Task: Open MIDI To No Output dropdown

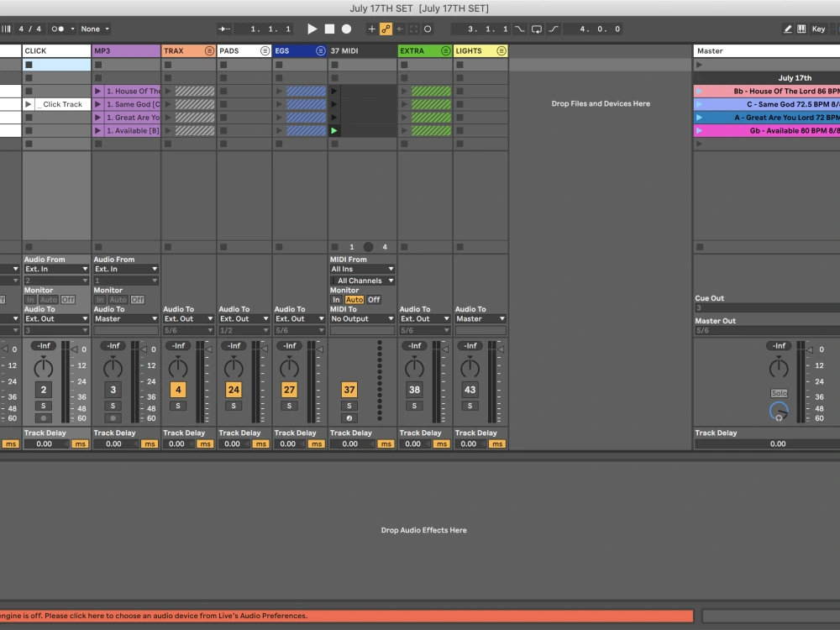Action: [x=362, y=318]
